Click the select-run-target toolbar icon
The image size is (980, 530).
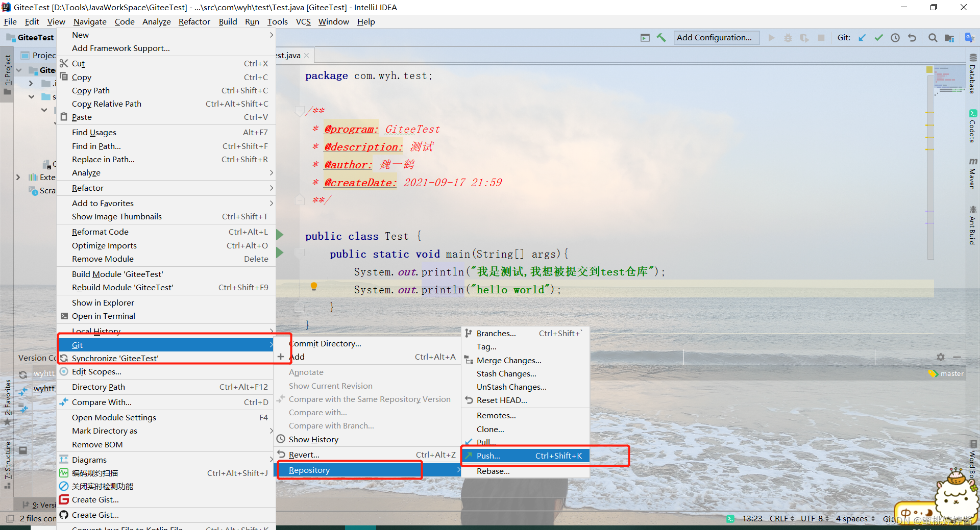(x=645, y=38)
